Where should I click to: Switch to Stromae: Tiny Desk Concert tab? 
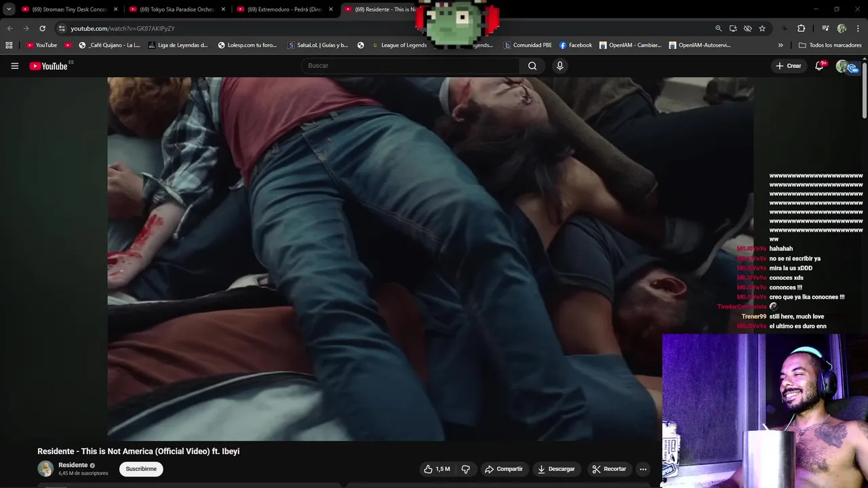(70, 9)
